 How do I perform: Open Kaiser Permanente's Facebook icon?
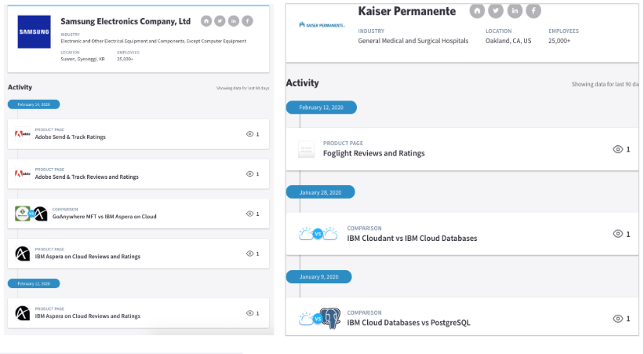coord(533,11)
